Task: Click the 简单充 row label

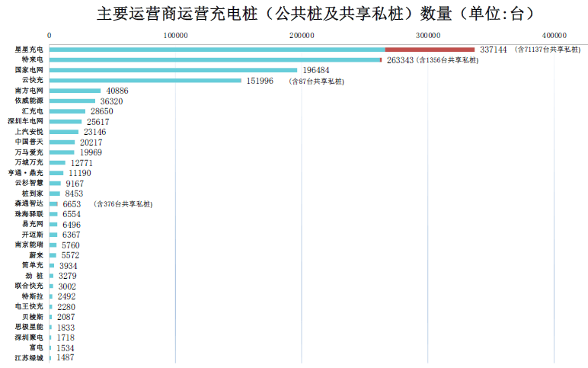Action: tap(33, 265)
